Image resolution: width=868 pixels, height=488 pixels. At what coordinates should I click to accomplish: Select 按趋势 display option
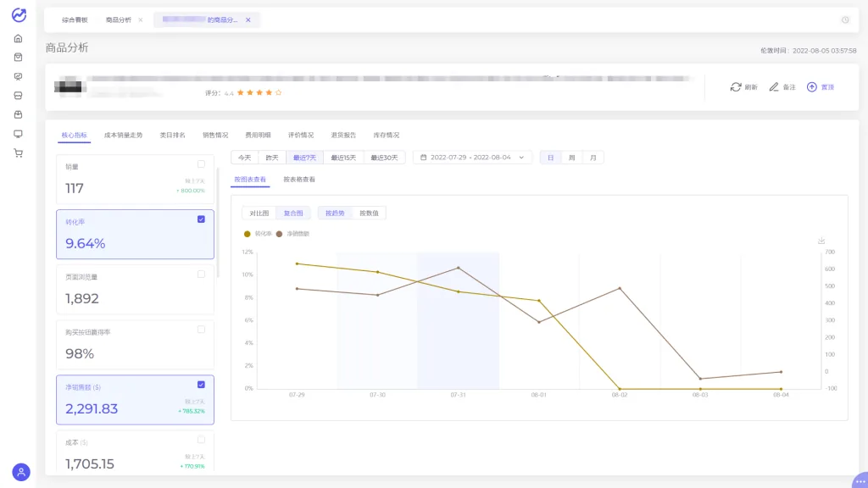(335, 213)
